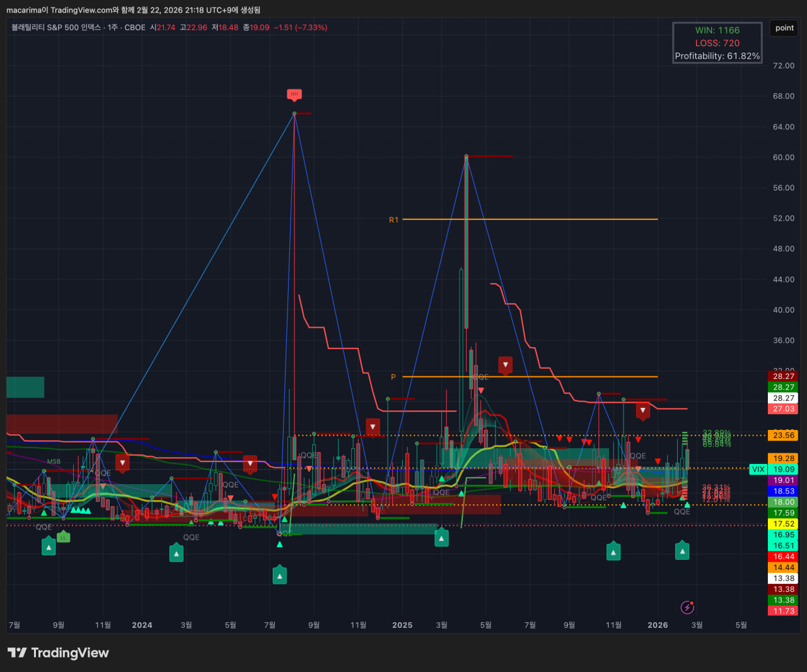Click the yellow 17.52 price label
This screenshot has height=672, width=807.
click(784, 524)
